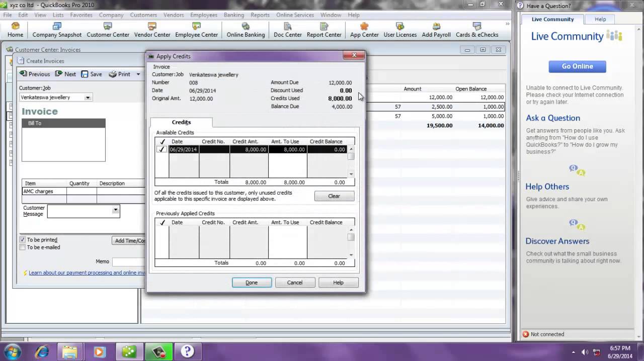The width and height of the screenshot is (644, 361).
Task: Click the Memo input field
Action: (x=129, y=261)
